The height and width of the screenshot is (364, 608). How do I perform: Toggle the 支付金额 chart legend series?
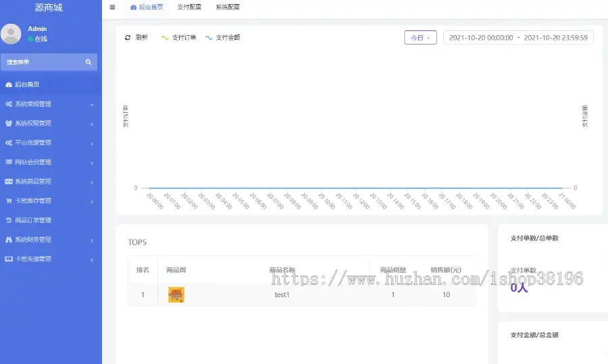(x=222, y=38)
